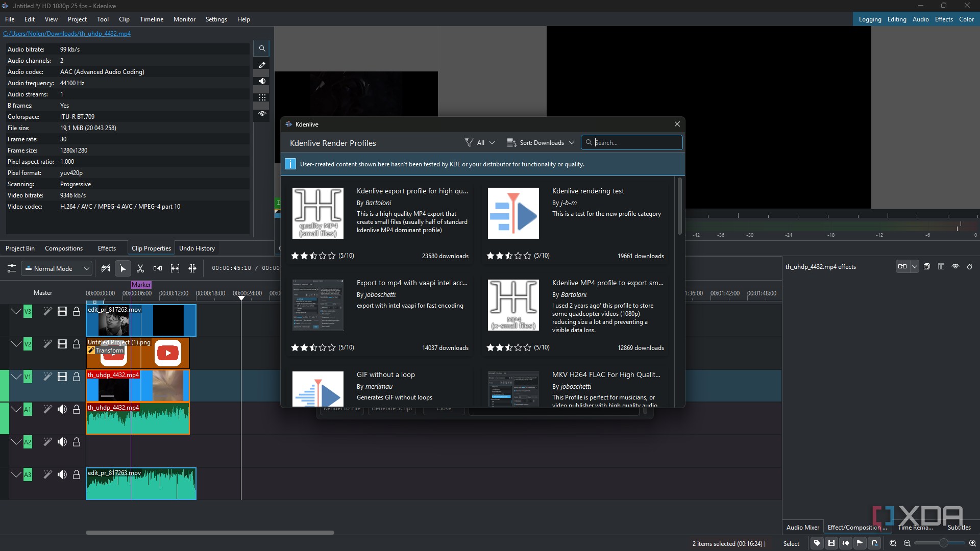Click the split compare effect icon
This screenshot has height=551, width=980.
click(941, 266)
